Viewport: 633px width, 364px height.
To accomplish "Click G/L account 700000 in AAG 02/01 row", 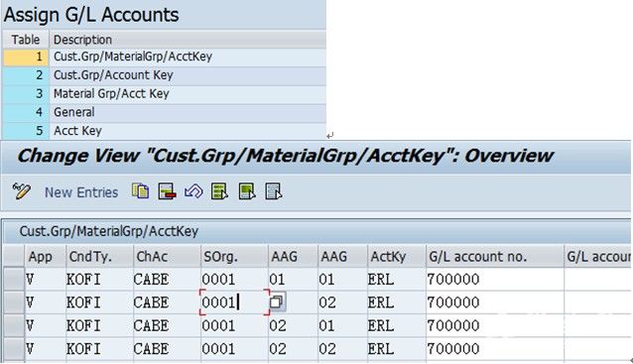I will click(494, 325).
